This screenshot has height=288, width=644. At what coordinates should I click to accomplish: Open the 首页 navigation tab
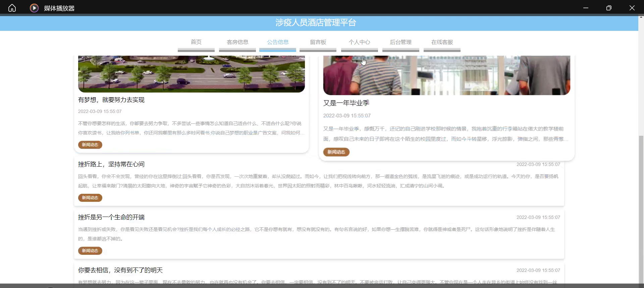pos(196,42)
